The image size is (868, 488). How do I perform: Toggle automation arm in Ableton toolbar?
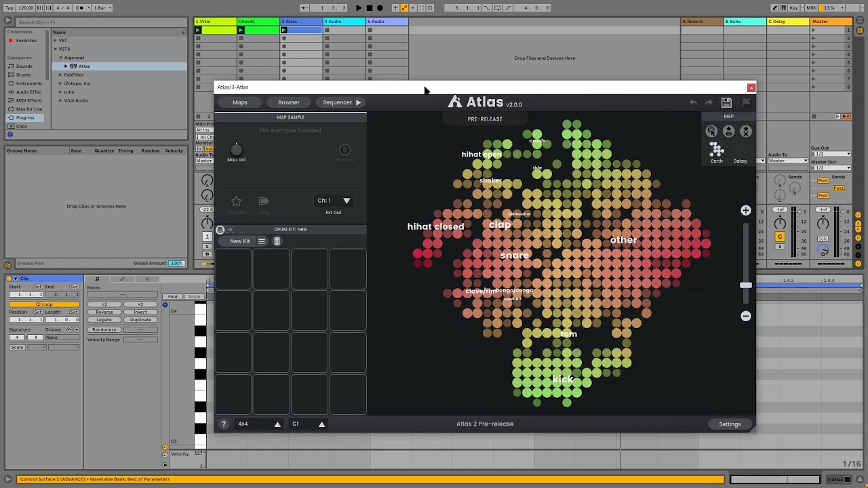point(405,8)
